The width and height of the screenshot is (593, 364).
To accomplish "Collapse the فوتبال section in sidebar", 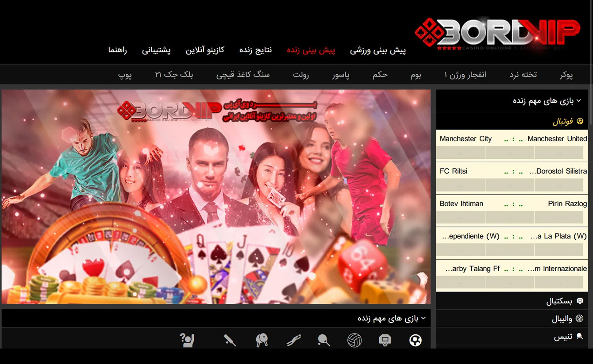I will click(x=512, y=121).
